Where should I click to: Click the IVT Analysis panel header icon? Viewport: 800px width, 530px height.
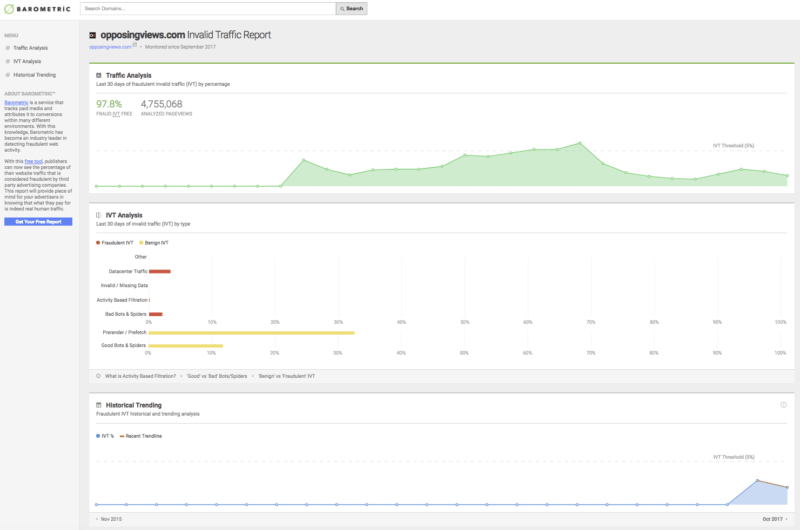[x=99, y=215]
